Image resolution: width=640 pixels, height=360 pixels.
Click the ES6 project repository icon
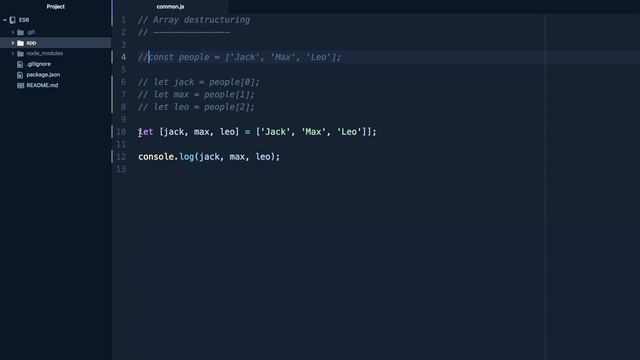pyautogui.click(x=13, y=20)
